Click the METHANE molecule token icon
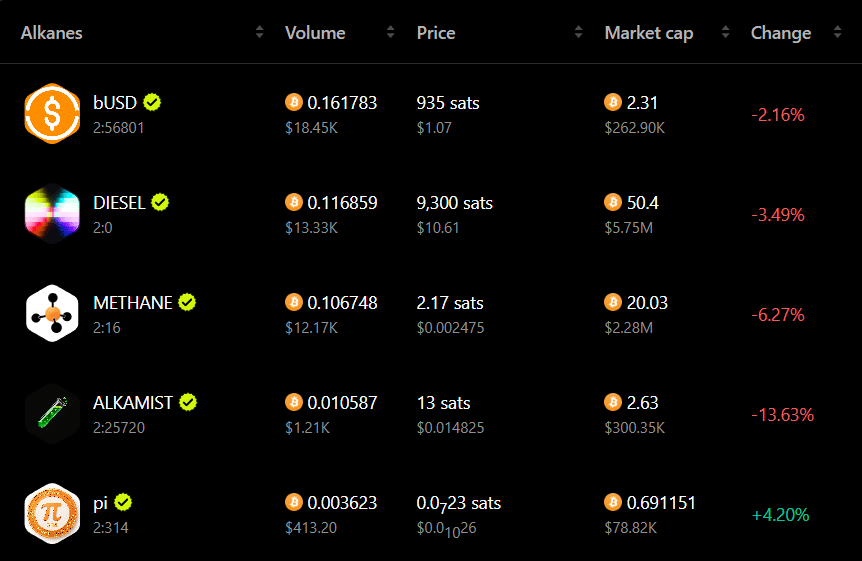Viewport: 862px width, 561px height. coord(52,314)
